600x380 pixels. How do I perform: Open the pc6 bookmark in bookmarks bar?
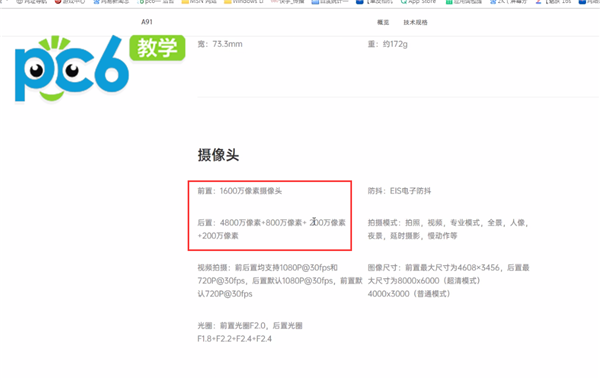pyautogui.click(x=156, y=2)
